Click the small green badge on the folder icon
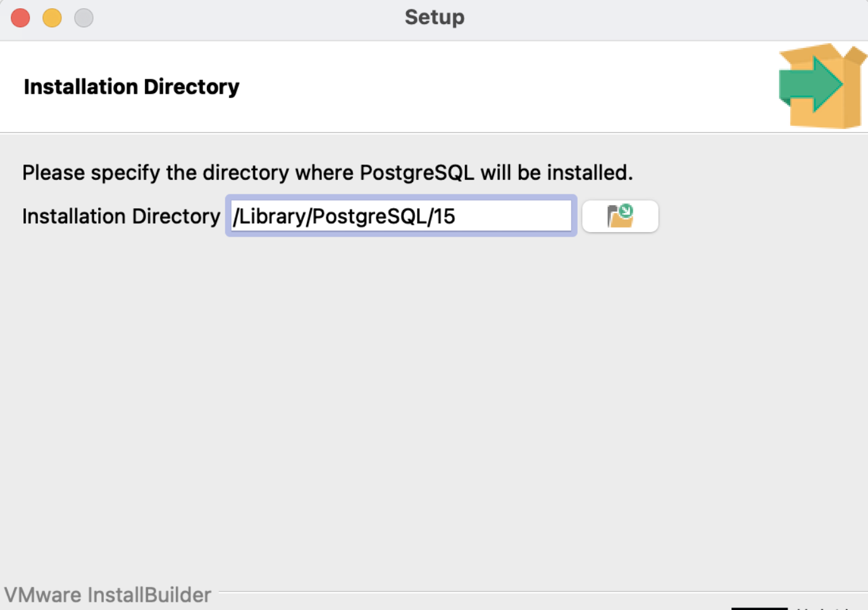 tap(626, 211)
